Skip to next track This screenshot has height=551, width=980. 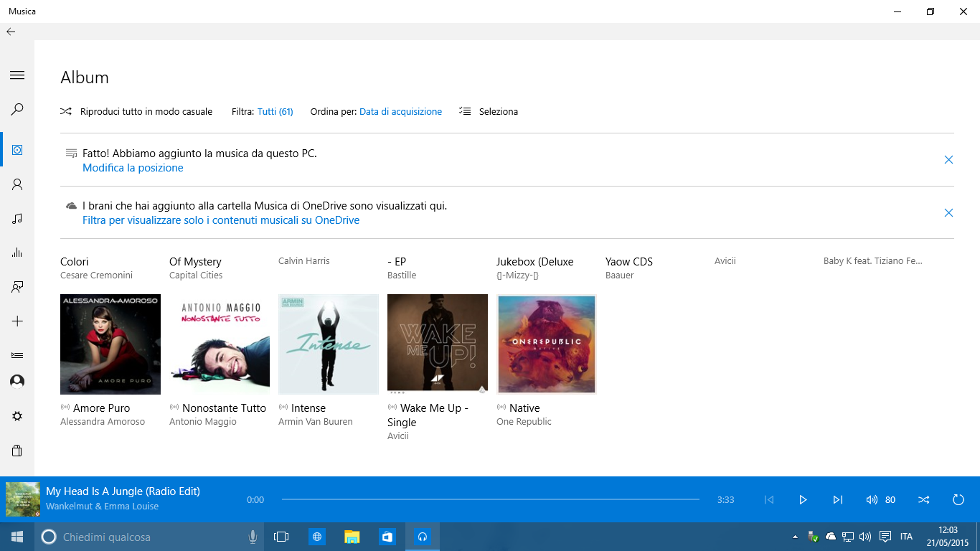tap(837, 500)
